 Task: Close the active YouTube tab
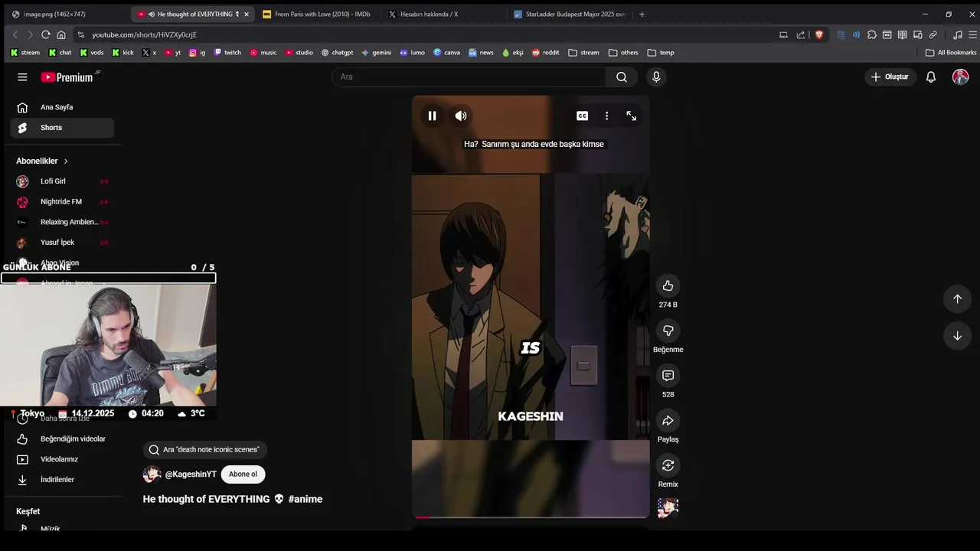(247, 14)
